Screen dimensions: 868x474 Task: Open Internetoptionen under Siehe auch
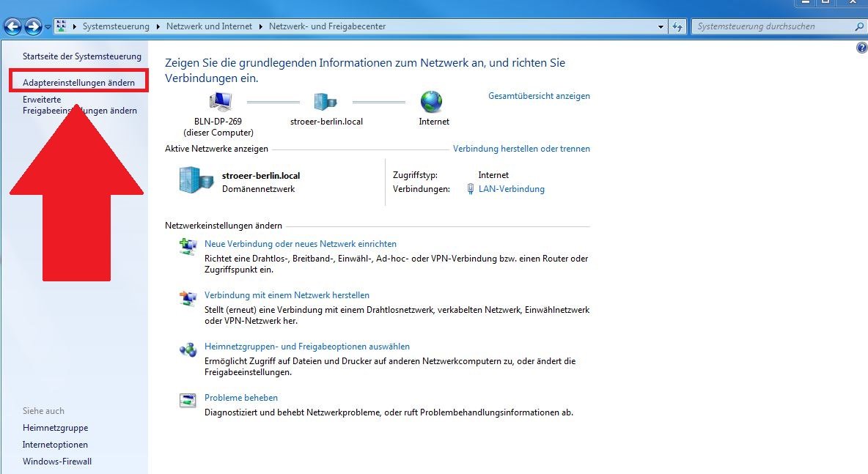click(x=55, y=445)
